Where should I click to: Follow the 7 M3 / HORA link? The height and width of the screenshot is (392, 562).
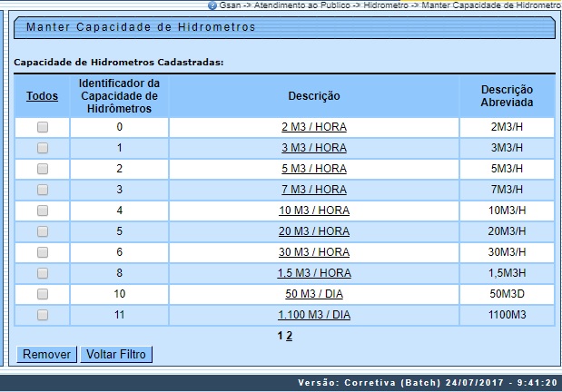(x=314, y=190)
